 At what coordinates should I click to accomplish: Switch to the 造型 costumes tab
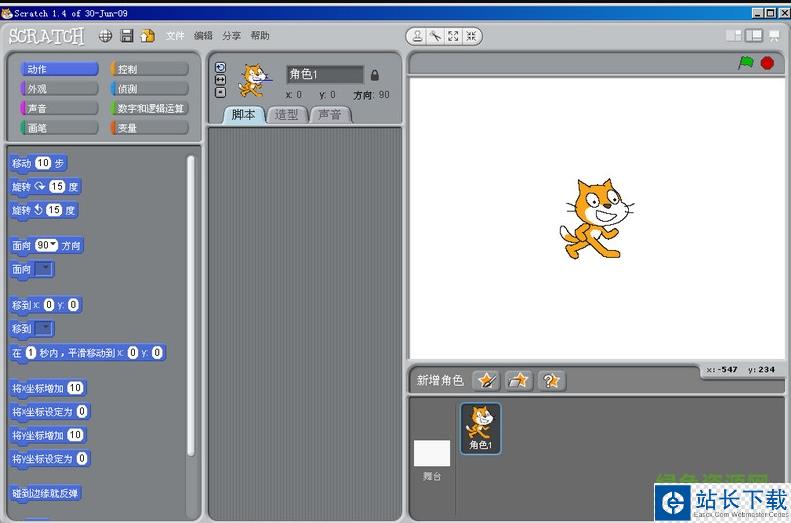coord(286,114)
